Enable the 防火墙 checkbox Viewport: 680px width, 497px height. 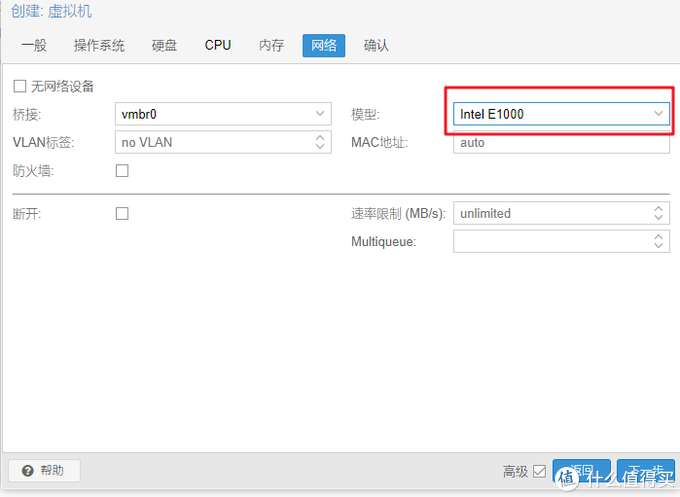point(122,170)
